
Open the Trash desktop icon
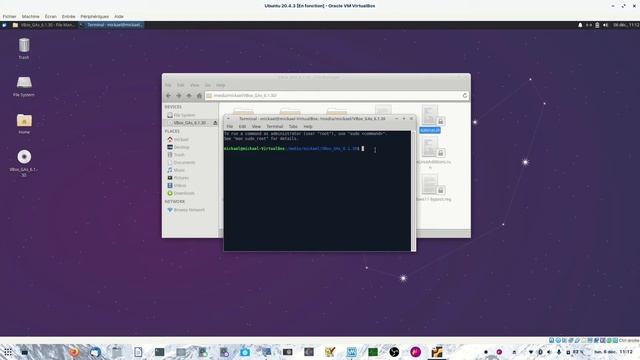point(24,48)
